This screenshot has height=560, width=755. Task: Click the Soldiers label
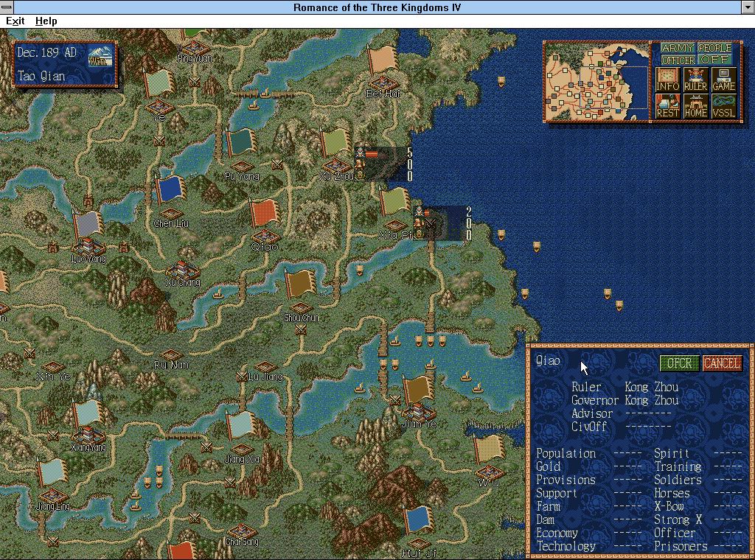pyautogui.click(x=678, y=480)
